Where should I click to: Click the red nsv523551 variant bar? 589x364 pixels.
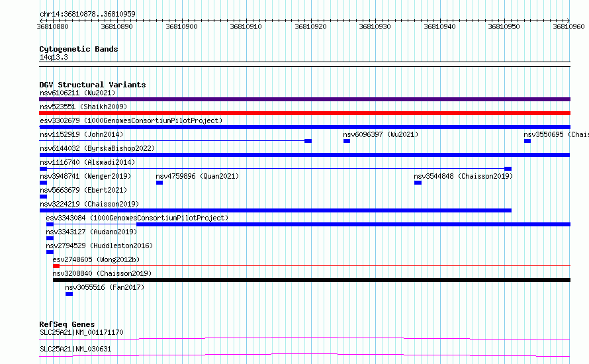coord(304,113)
